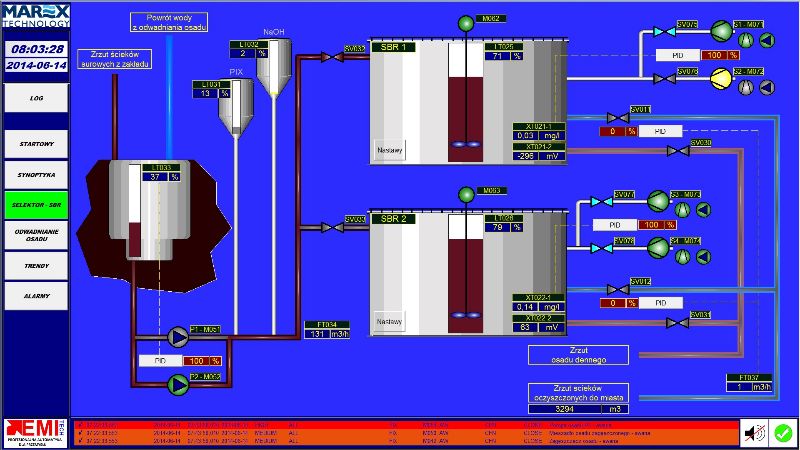The height and width of the screenshot is (450, 800).
Task: Click the 100 % value for S1-M071 PID
Action: [x=719, y=55]
